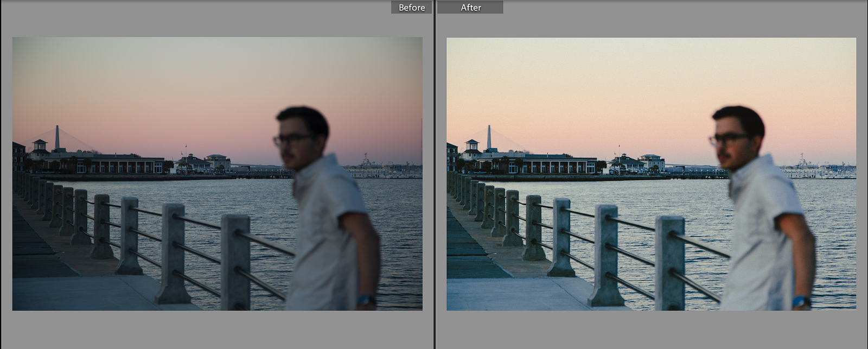Click the Before label tab

pyautogui.click(x=412, y=7)
